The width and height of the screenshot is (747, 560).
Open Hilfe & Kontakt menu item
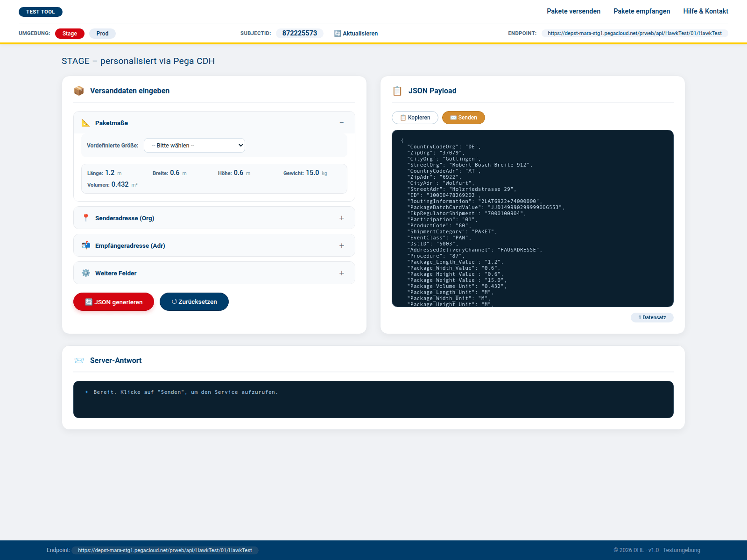coord(706,11)
